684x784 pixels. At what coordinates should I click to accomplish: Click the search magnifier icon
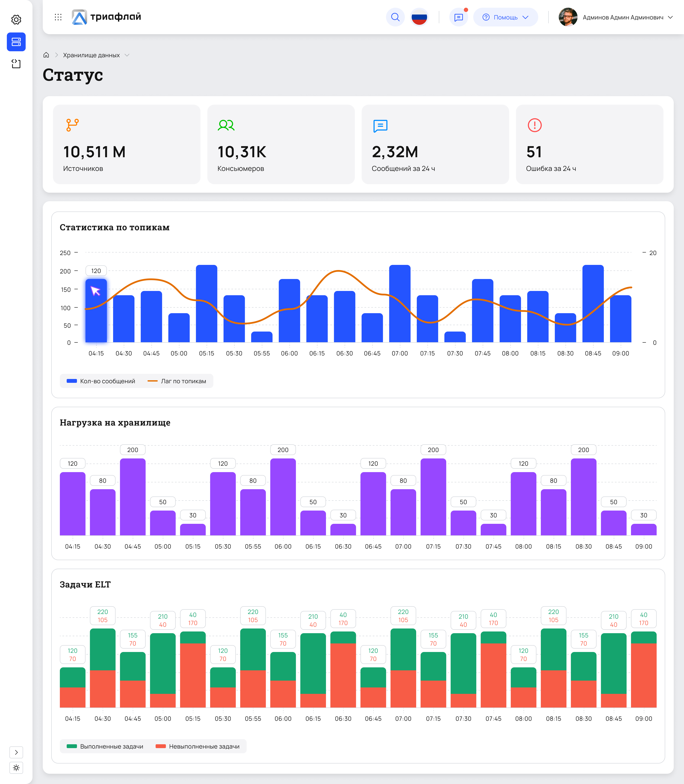(x=395, y=17)
